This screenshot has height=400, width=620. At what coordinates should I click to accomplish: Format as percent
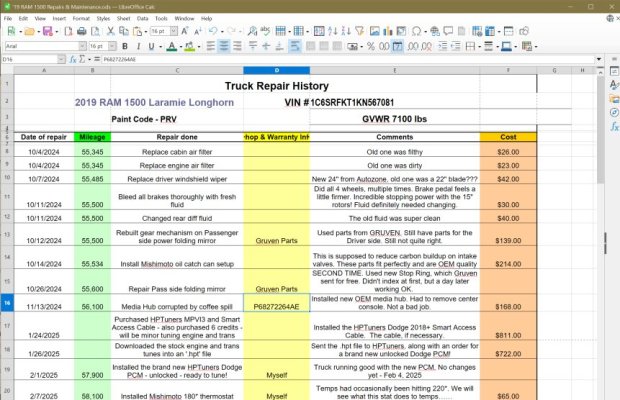click(x=370, y=46)
